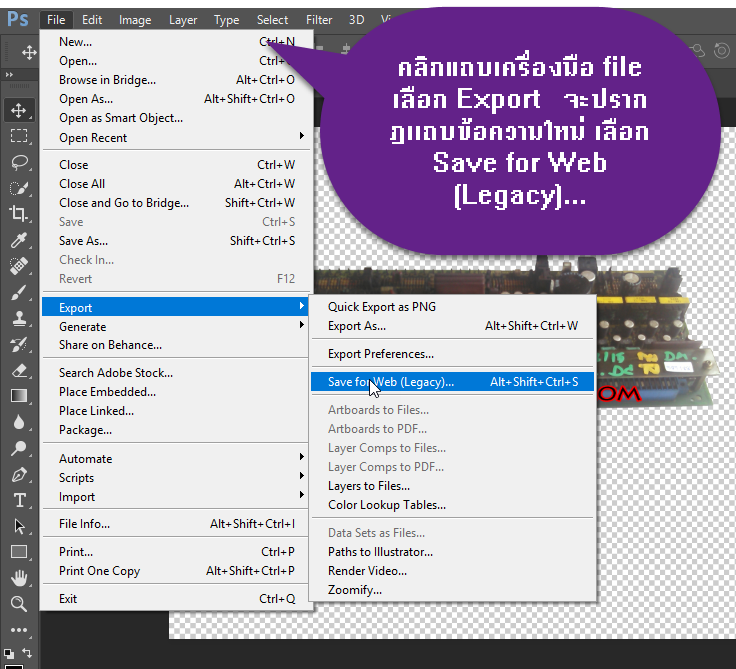The height and width of the screenshot is (669, 736).
Task: Swap foreground and background colors icon
Action: pos(27,653)
